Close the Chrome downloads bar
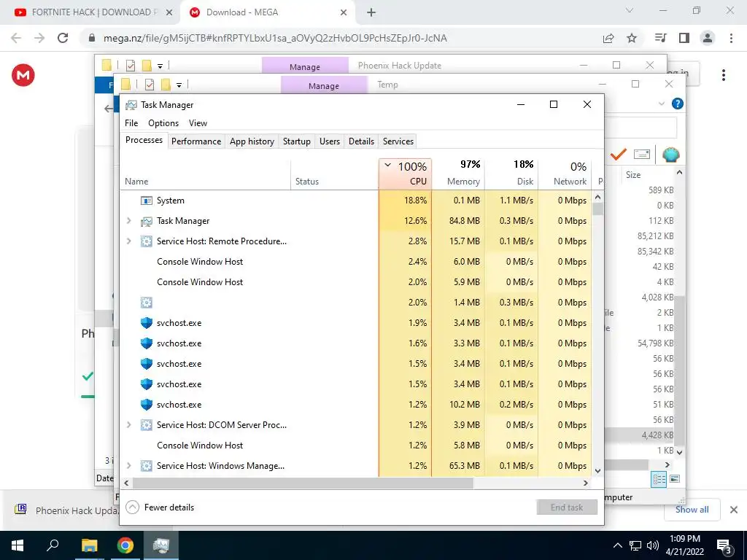This screenshot has height=560, width=747. [734, 510]
